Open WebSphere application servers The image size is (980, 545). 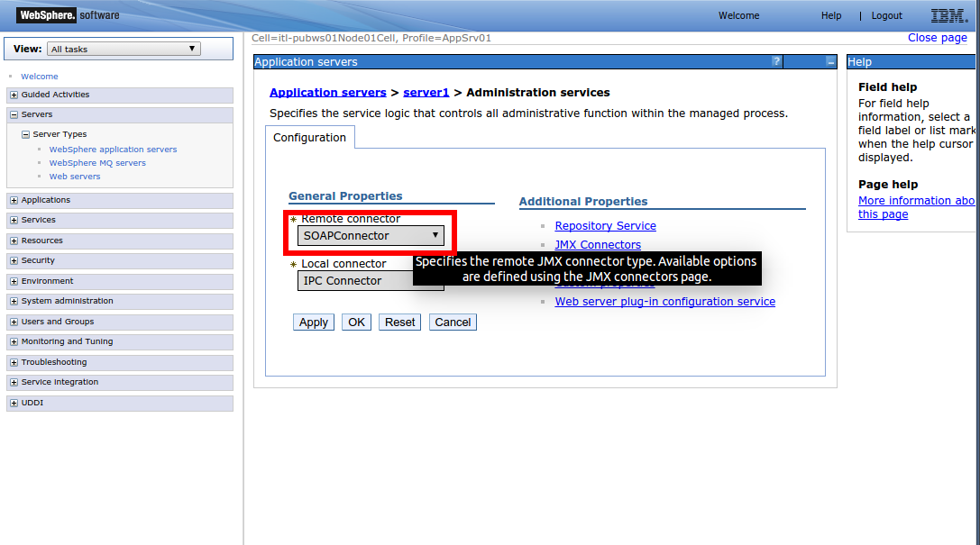113,150
